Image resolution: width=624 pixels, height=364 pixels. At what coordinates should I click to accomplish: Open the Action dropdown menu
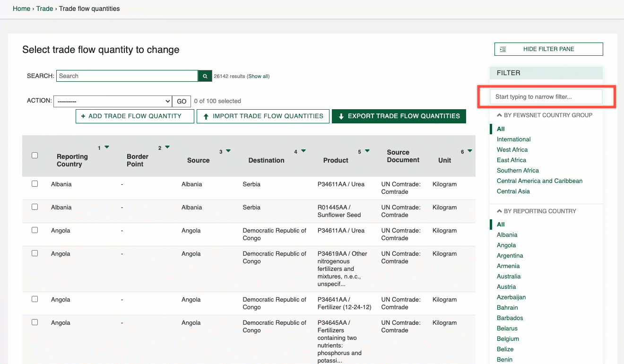point(113,101)
